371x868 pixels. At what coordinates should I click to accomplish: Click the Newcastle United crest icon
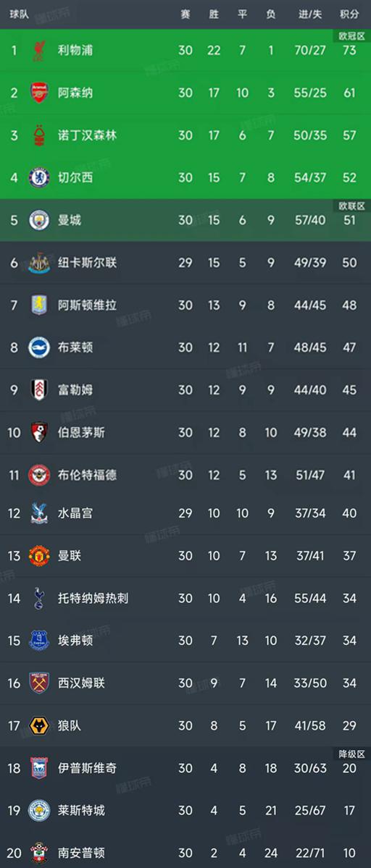[x=38, y=262]
